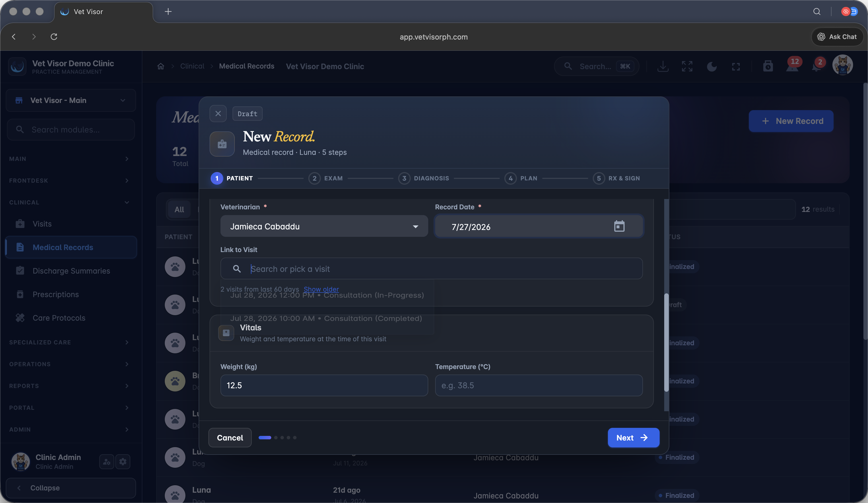Click the Temperature (°C) field

coord(539,385)
